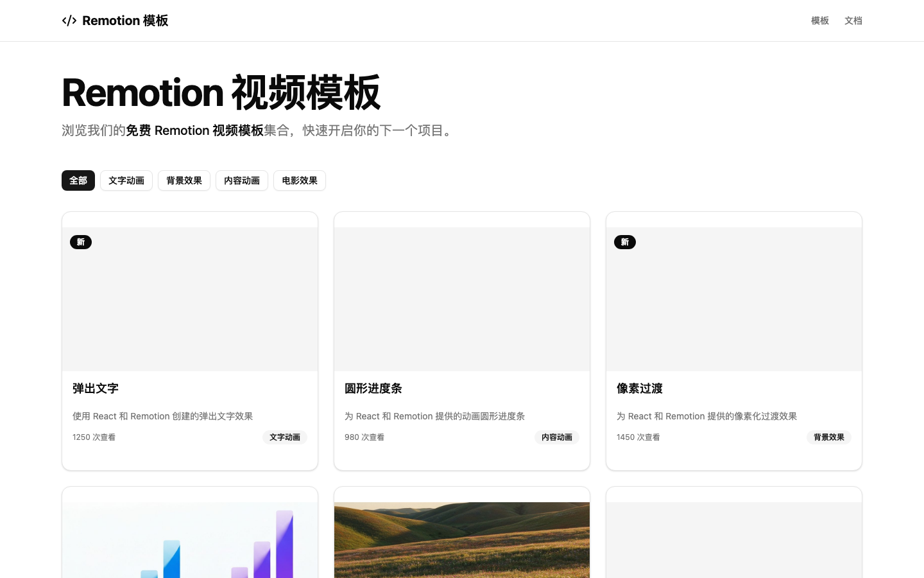Click the 圆形进度条 description text
This screenshot has height=578, width=924.
point(435,416)
